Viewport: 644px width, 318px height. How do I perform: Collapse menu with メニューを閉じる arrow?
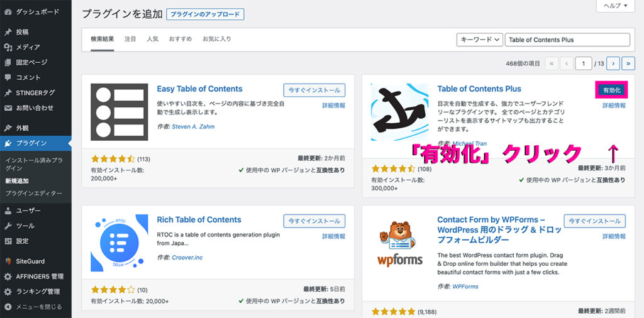click(8, 307)
